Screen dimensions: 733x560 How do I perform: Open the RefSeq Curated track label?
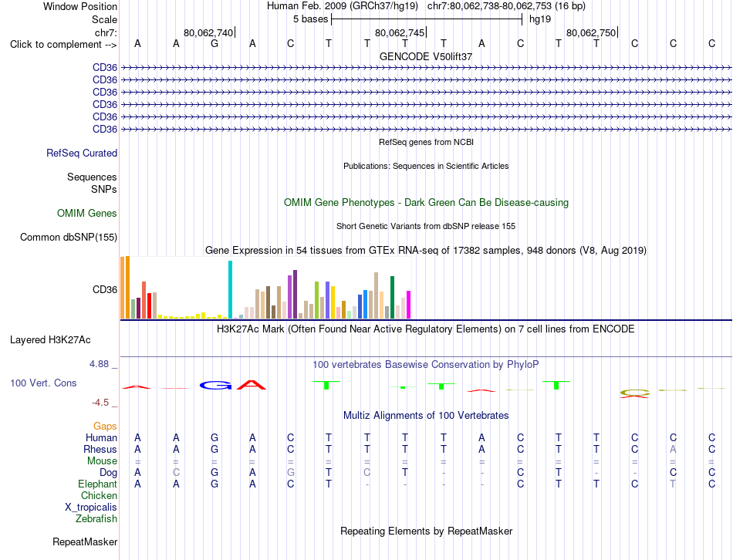coord(82,153)
